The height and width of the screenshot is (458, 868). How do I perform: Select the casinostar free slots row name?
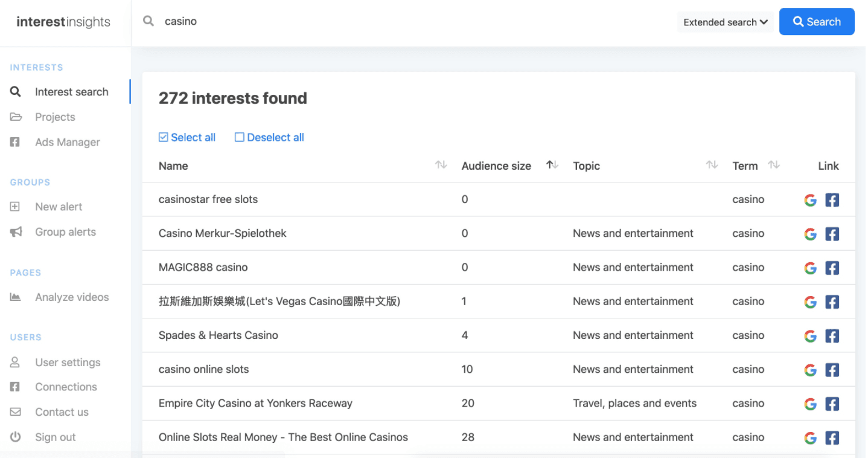tap(208, 199)
